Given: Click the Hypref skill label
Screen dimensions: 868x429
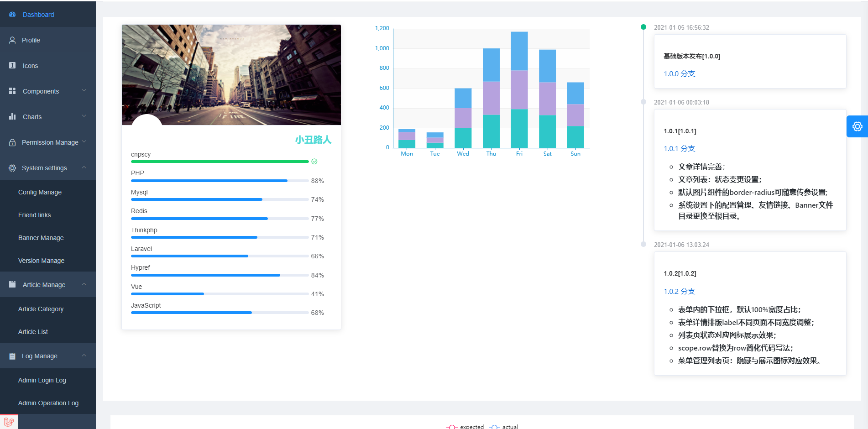Looking at the screenshot, I should pos(141,267).
